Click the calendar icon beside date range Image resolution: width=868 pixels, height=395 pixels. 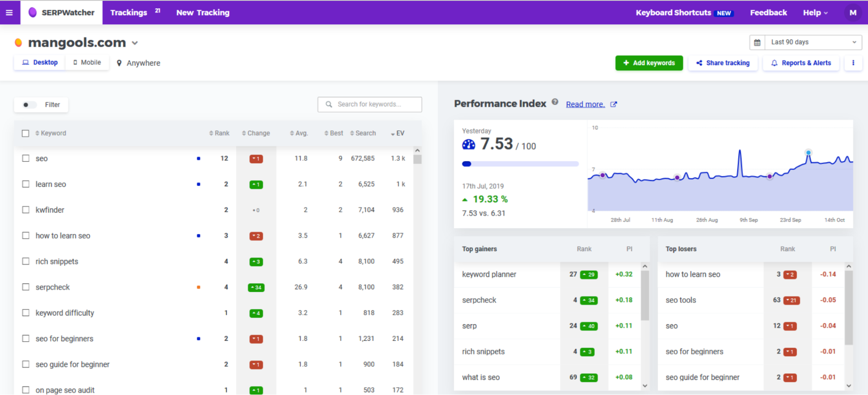[757, 43]
